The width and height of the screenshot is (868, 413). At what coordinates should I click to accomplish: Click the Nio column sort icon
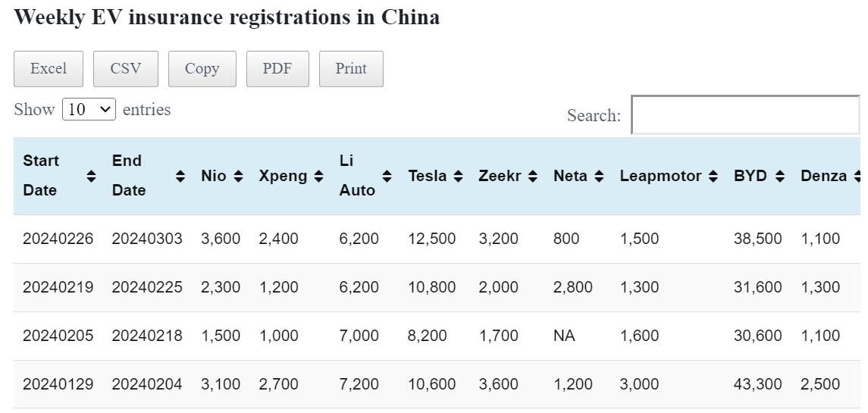(238, 176)
